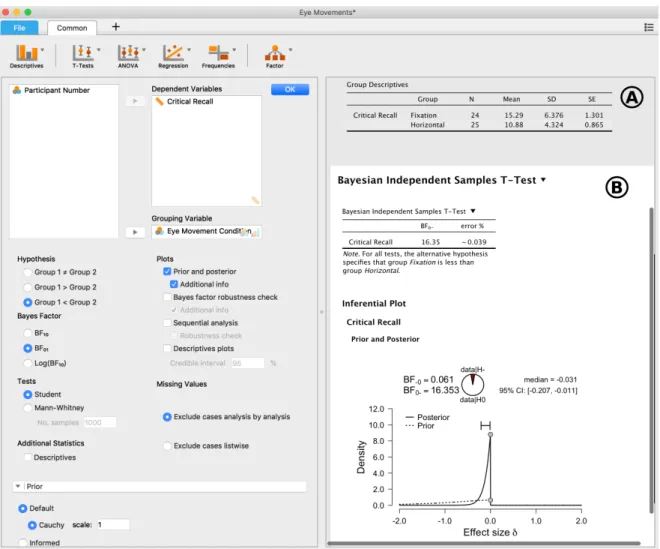Switch to the Common tab
This screenshot has width=660, height=549.
click(72, 28)
